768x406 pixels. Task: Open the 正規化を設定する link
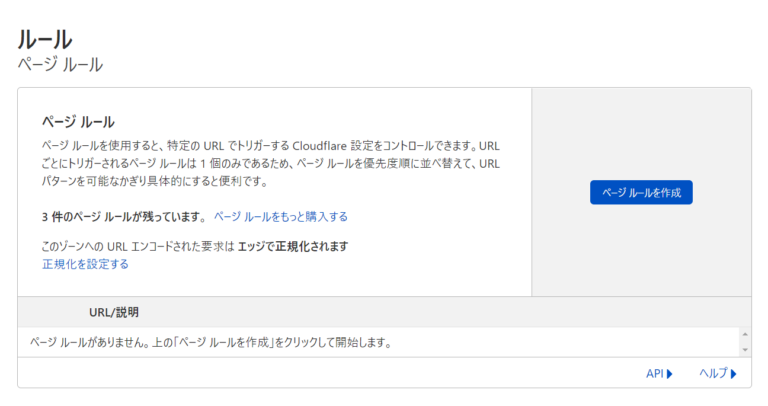pyautogui.click(x=85, y=264)
